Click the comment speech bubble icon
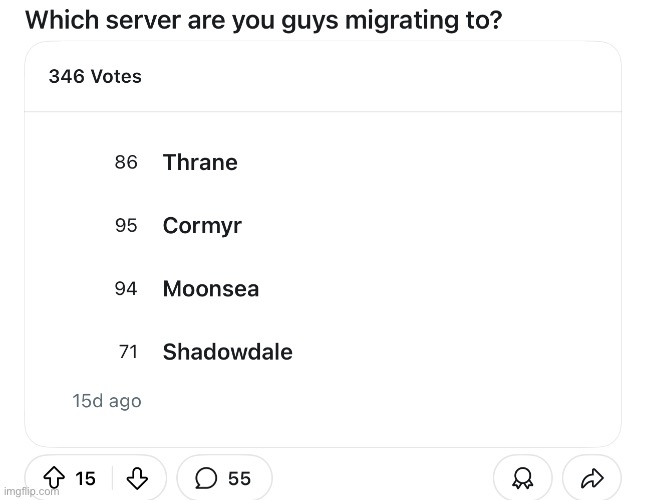646x500 pixels. 206,478
